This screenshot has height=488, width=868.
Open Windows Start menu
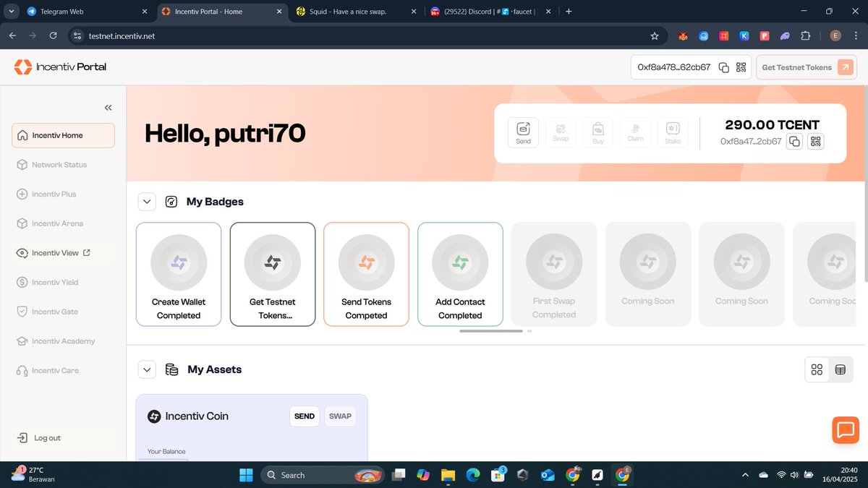[x=246, y=475]
